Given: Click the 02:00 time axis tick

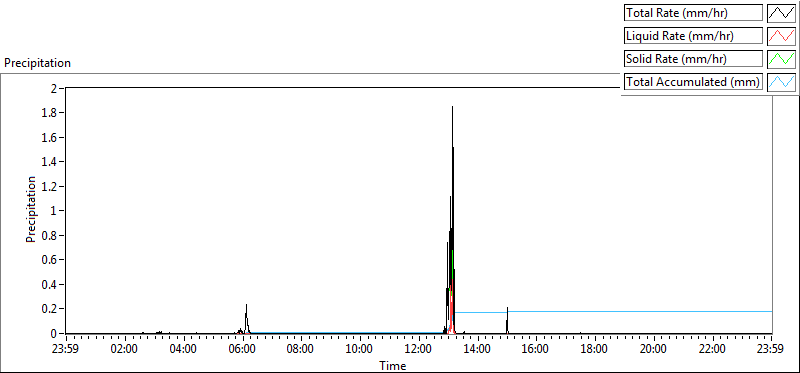Looking at the screenshot, I should [x=124, y=350].
